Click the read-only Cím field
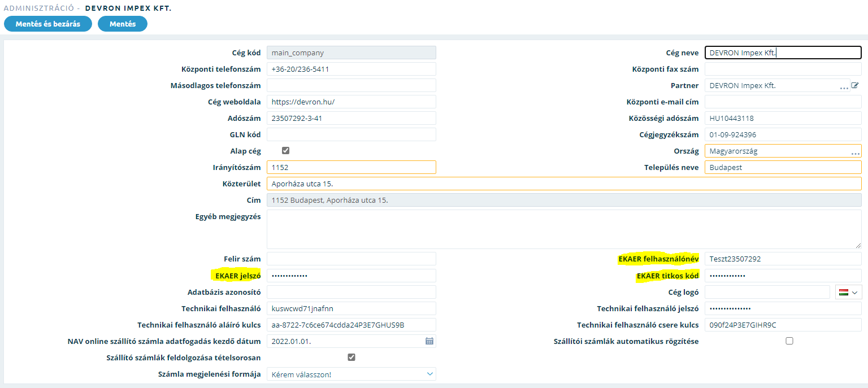 (x=564, y=200)
